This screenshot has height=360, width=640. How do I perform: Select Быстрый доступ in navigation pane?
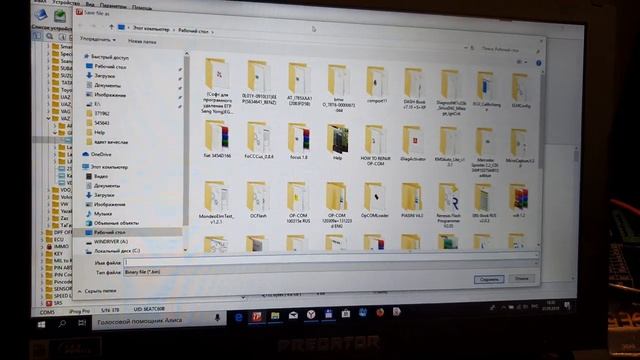click(106, 57)
